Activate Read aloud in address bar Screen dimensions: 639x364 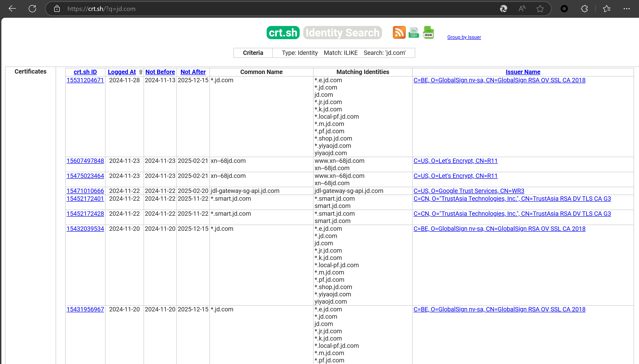(x=522, y=9)
